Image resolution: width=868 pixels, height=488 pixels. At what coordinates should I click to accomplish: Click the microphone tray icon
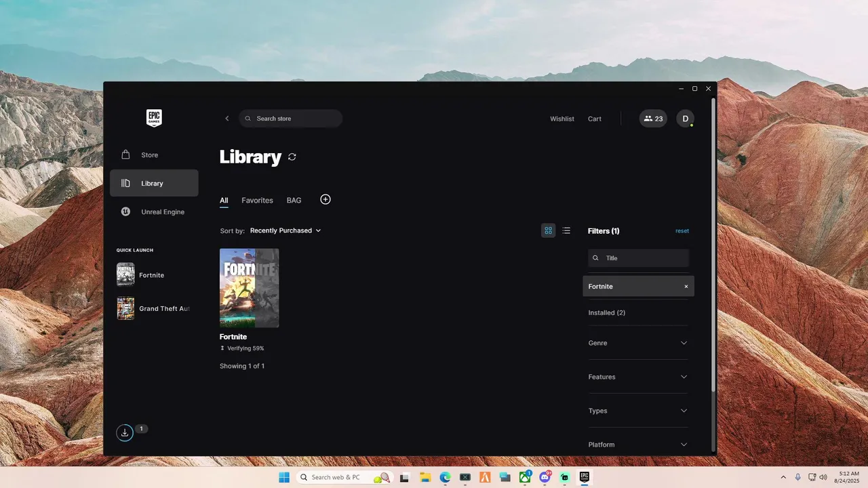[798, 477]
